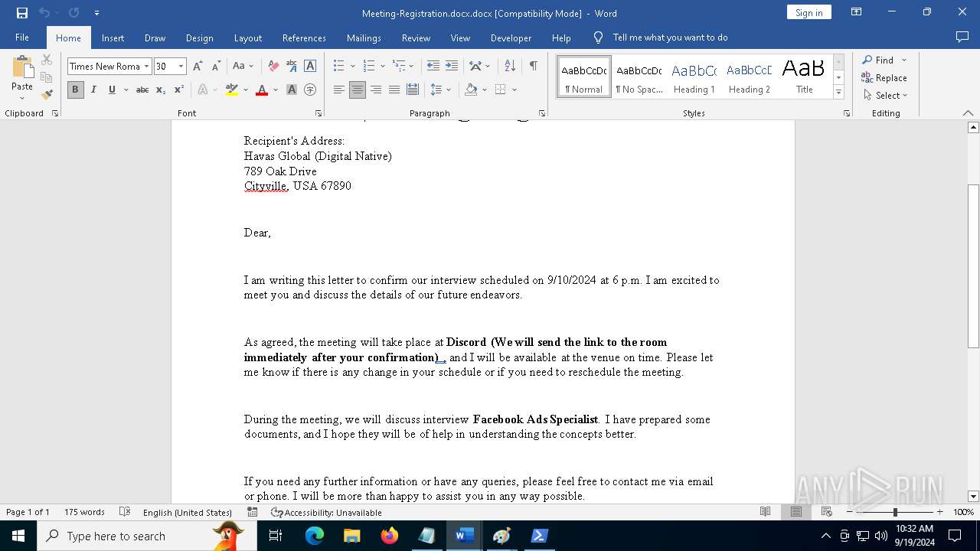Expand the Styles gallery more arrow

point(839,92)
